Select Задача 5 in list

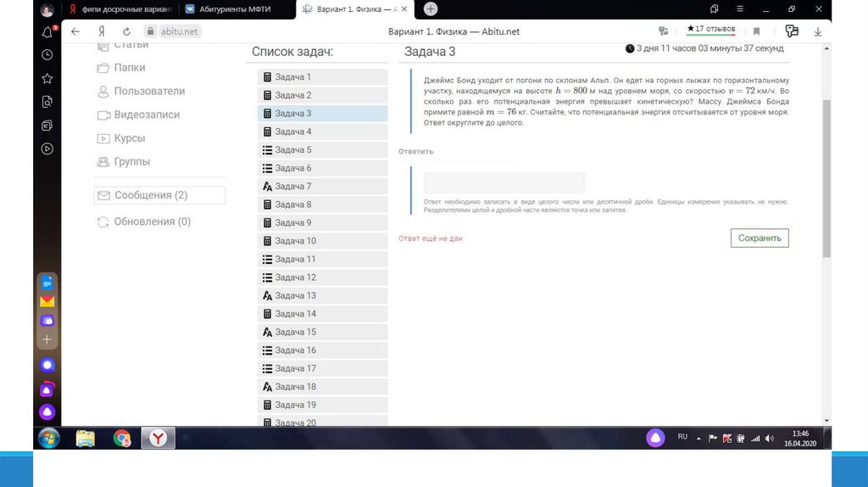point(322,150)
